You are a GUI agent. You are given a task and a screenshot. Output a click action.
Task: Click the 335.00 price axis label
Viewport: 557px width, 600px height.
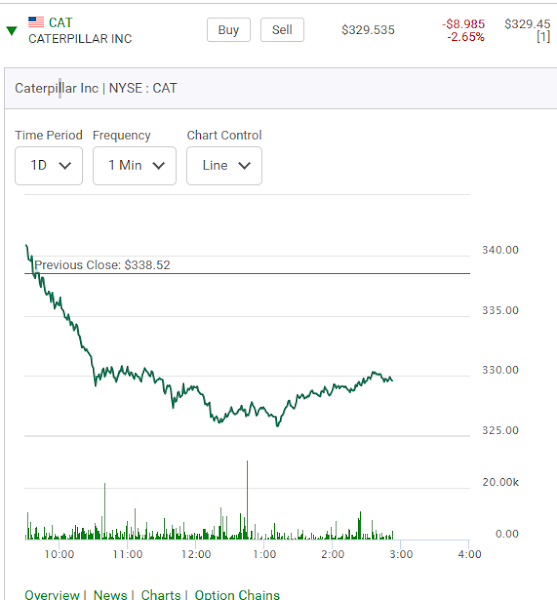pos(500,310)
